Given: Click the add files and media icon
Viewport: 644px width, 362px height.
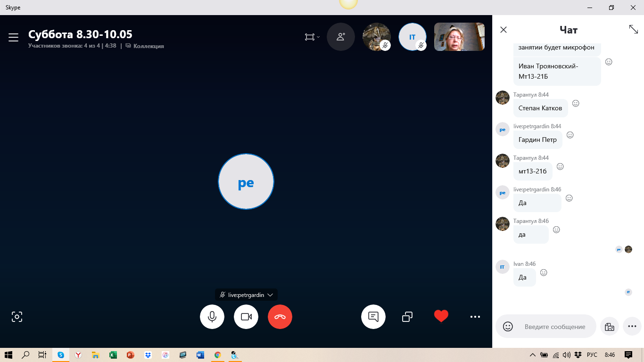Looking at the screenshot, I should click(x=609, y=327).
